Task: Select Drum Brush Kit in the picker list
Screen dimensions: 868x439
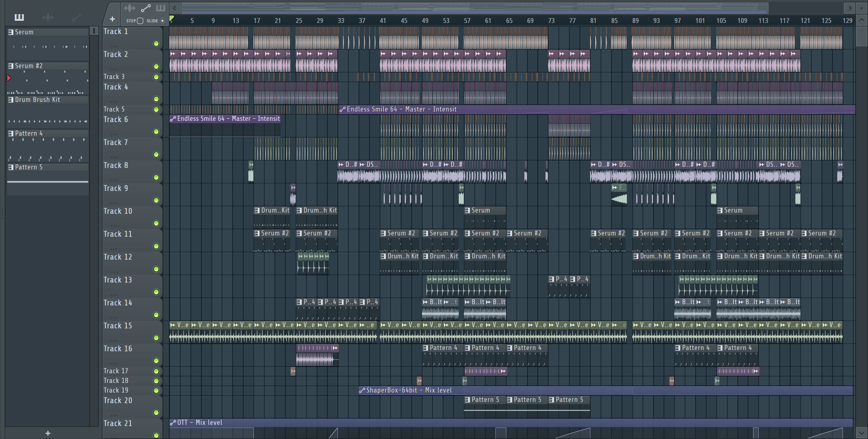Action: [48, 99]
